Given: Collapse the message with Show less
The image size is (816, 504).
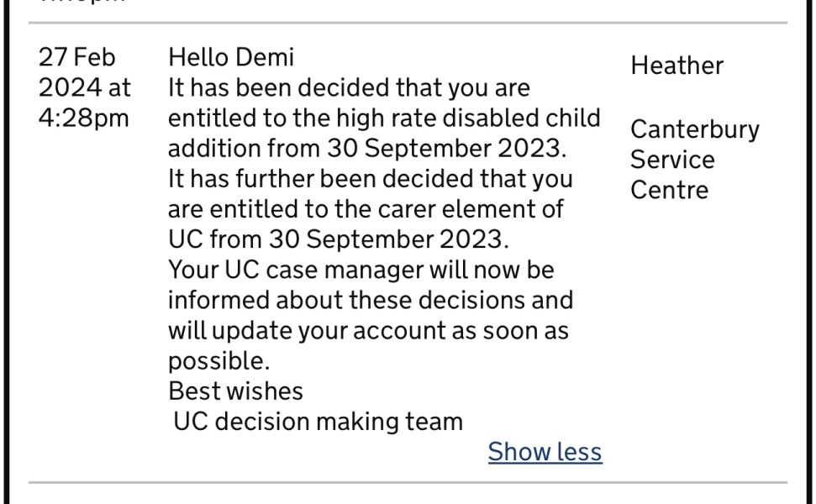Looking at the screenshot, I should pyautogui.click(x=545, y=452).
